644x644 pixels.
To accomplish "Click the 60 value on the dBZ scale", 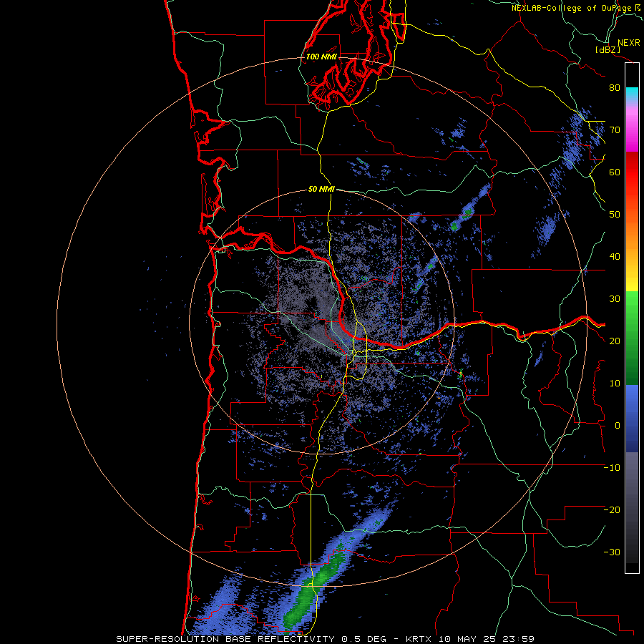I will (615, 172).
